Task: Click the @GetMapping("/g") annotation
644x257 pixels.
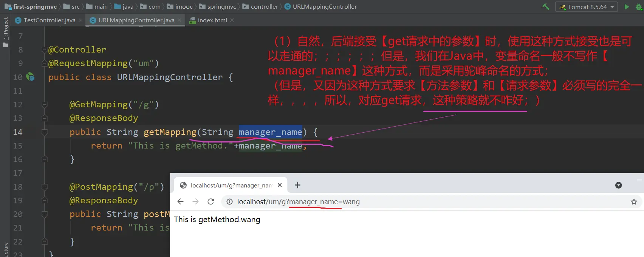Action: [x=114, y=104]
